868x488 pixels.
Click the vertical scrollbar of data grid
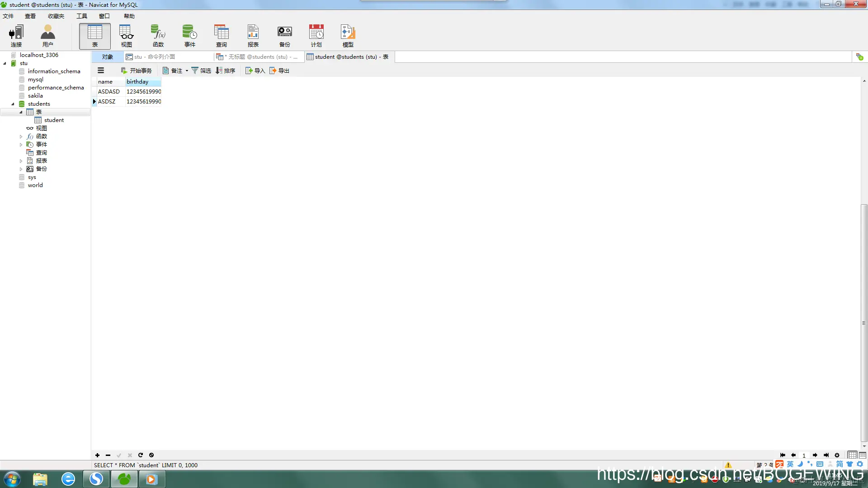[x=864, y=323]
